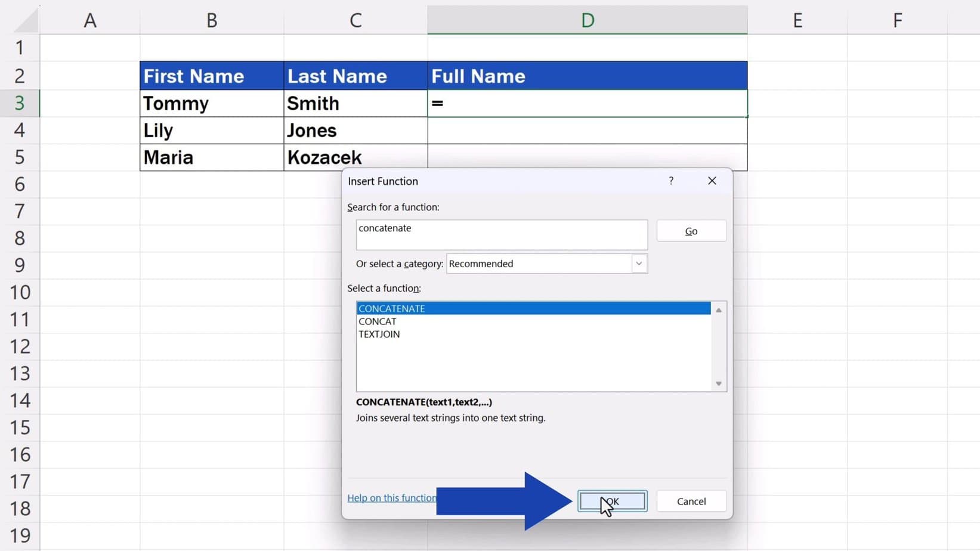Click the scrollbar up arrow in function list
The width and height of the screenshot is (980, 551).
point(718,309)
